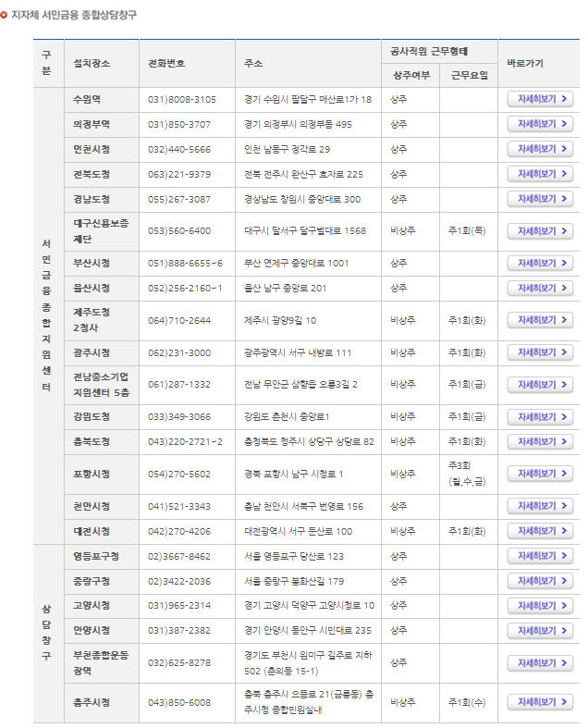Click address 대전광역시 서구 둔산로 100
The image size is (588, 728).
pyautogui.click(x=298, y=532)
